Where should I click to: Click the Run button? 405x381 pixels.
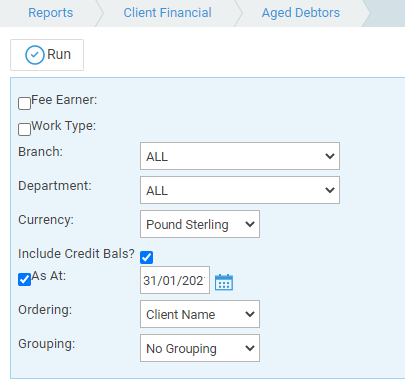point(47,55)
